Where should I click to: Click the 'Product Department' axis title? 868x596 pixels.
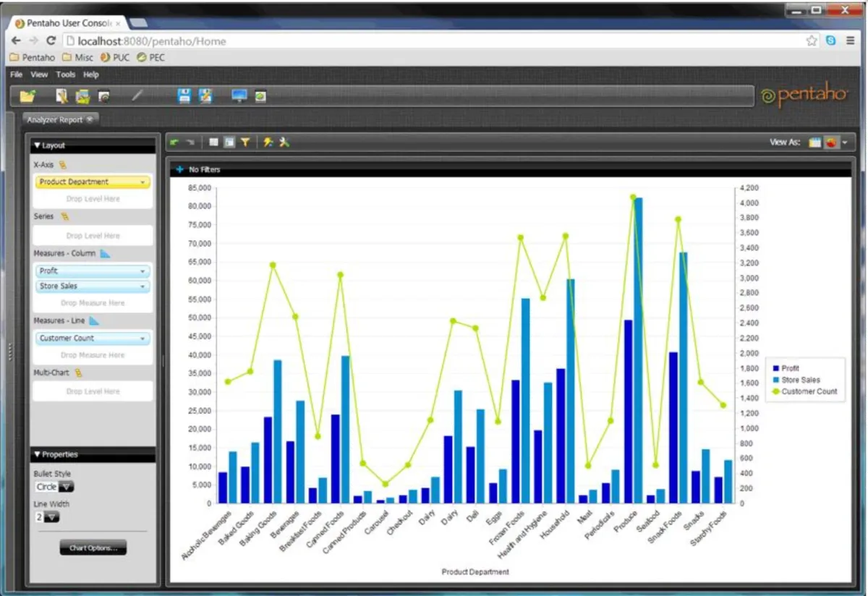[x=475, y=572]
